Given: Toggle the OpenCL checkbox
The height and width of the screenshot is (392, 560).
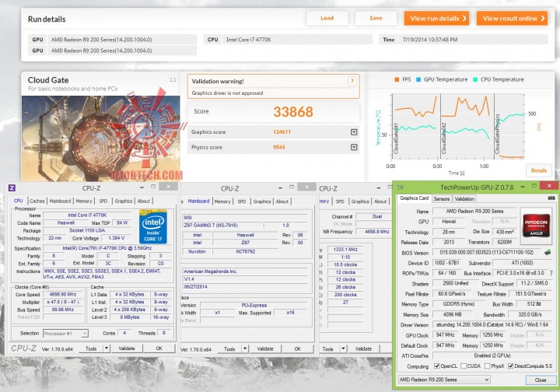Looking at the screenshot, I should point(436,366).
